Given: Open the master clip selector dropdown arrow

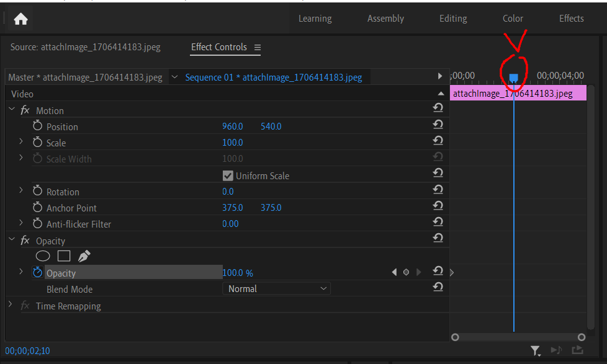Looking at the screenshot, I should click(174, 77).
